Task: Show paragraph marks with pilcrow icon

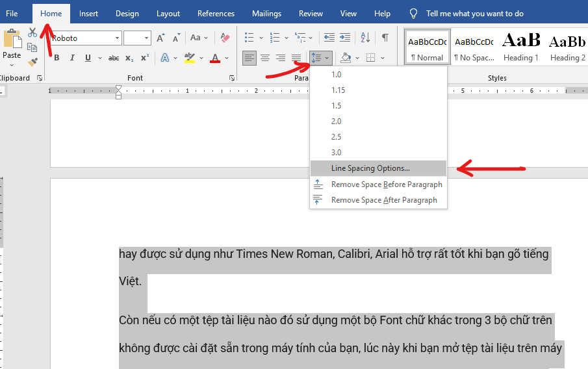Action: (385, 38)
